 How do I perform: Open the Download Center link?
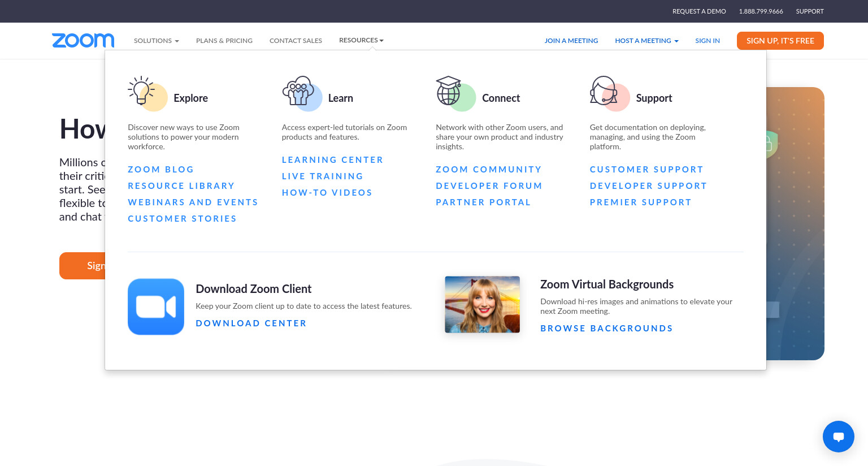[251, 323]
